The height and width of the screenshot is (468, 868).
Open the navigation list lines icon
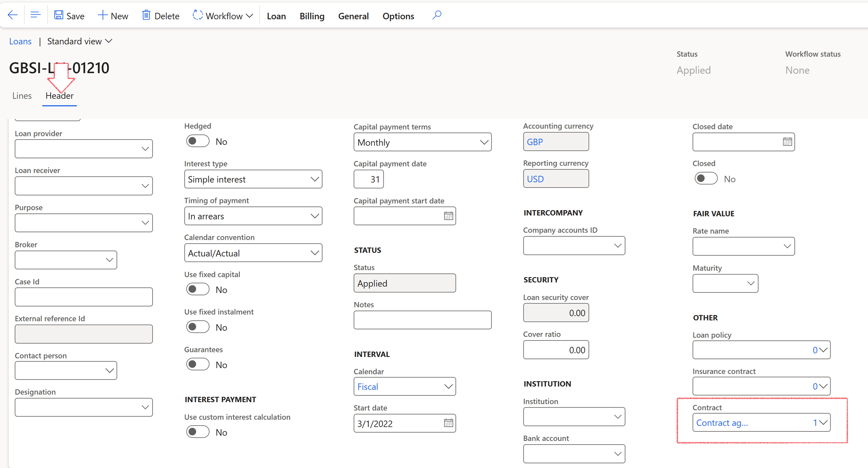click(35, 15)
